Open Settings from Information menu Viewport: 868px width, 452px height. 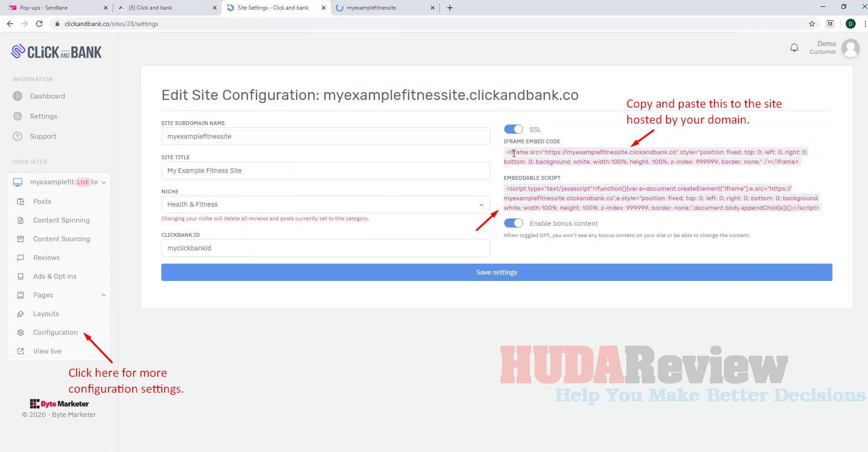point(43,116)
